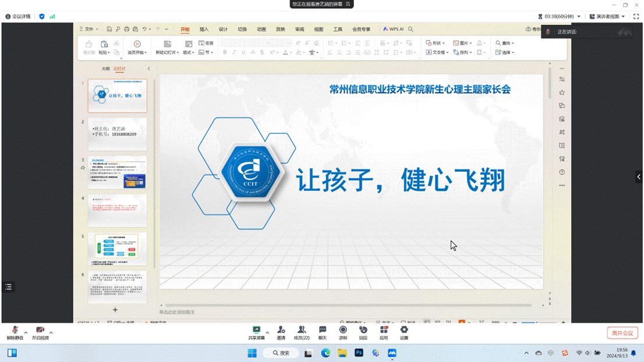Expand audio options arrow beside microphone
Image resolution: width=644 pixels, height=362 pixels.
point(26,332)
